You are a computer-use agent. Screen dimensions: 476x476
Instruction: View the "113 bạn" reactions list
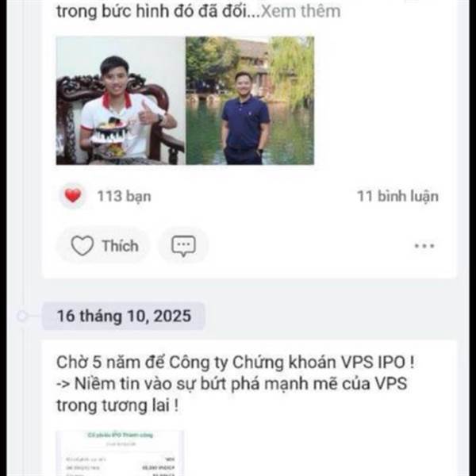coord(124,196)
